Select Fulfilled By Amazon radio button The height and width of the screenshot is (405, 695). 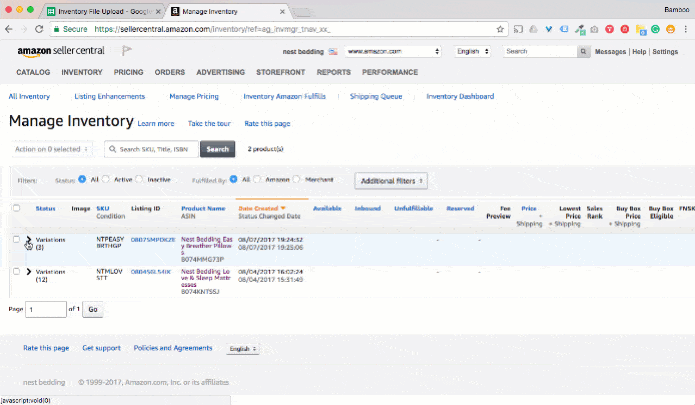point(257,179)
